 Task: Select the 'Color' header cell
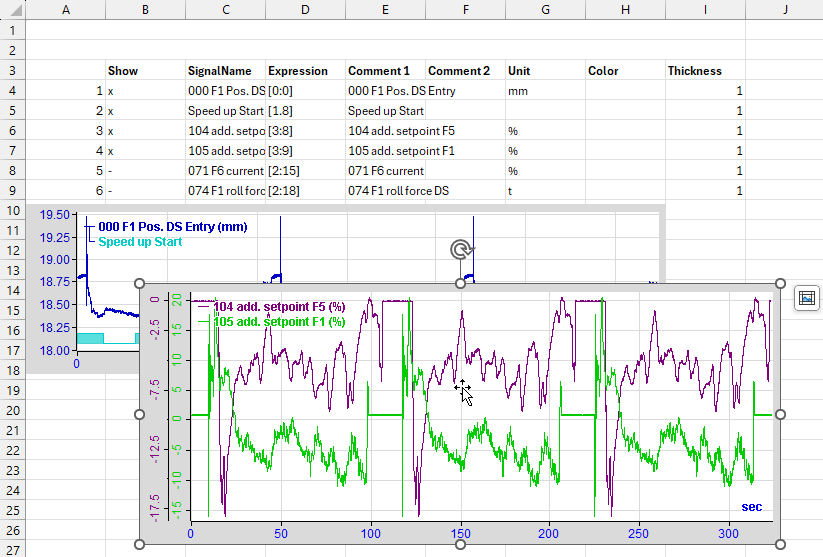click(x=625, y=71)
